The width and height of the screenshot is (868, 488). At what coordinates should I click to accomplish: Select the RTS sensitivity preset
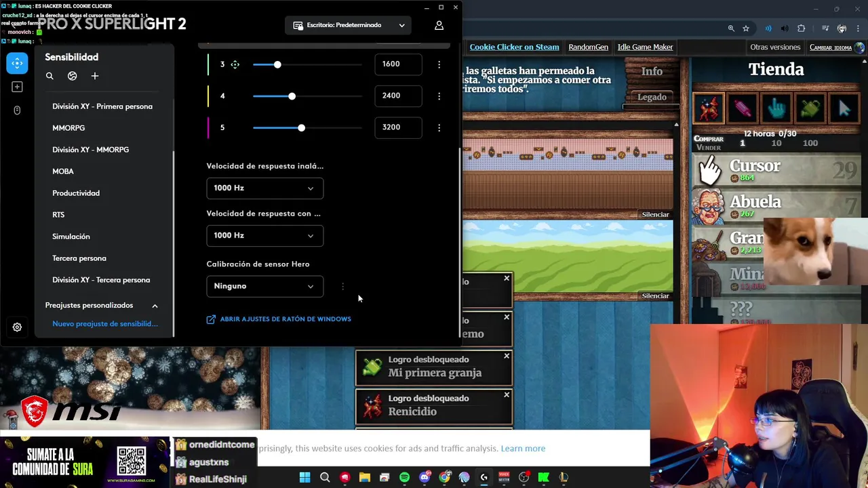tap(58, 215)
